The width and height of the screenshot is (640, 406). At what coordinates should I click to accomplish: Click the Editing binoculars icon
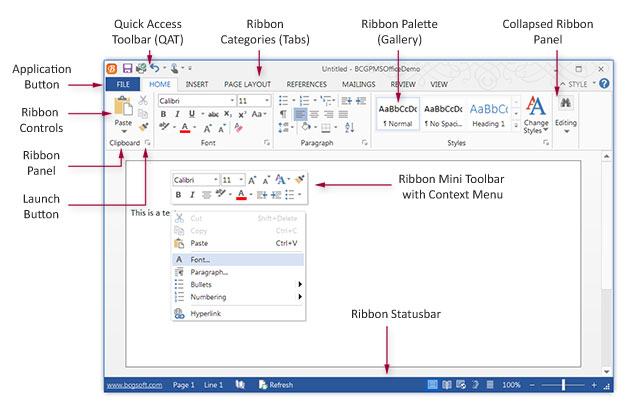[565, 103]
